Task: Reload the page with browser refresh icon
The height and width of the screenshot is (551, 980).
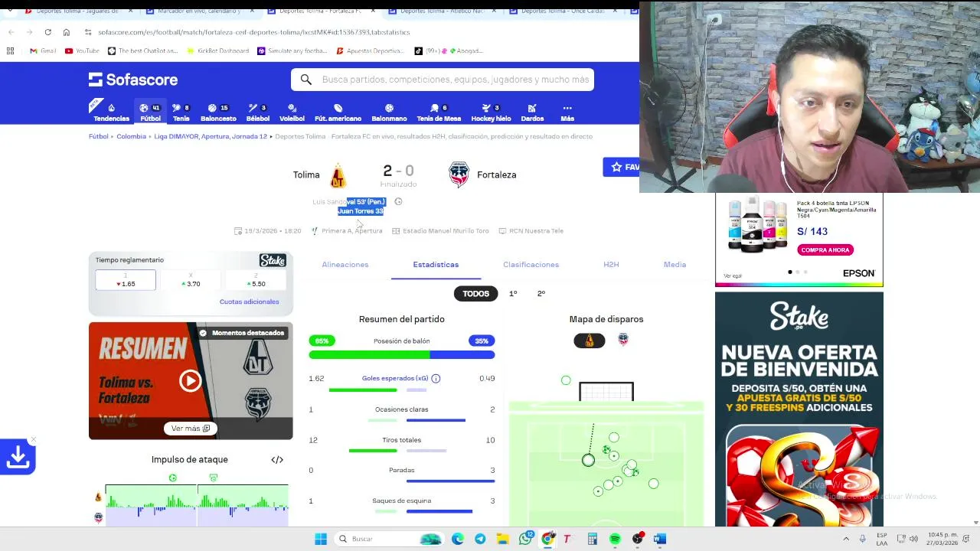Action: tap(47, 32)
